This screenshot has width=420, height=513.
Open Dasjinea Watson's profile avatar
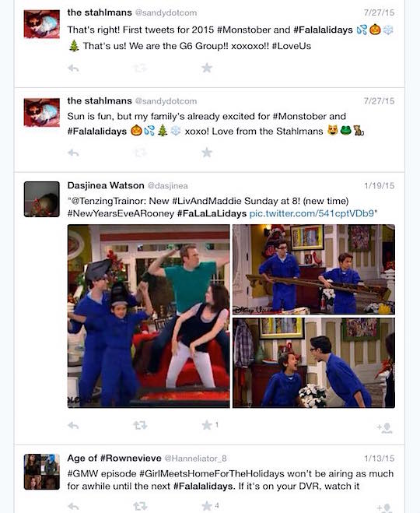[x=42, y=199]
